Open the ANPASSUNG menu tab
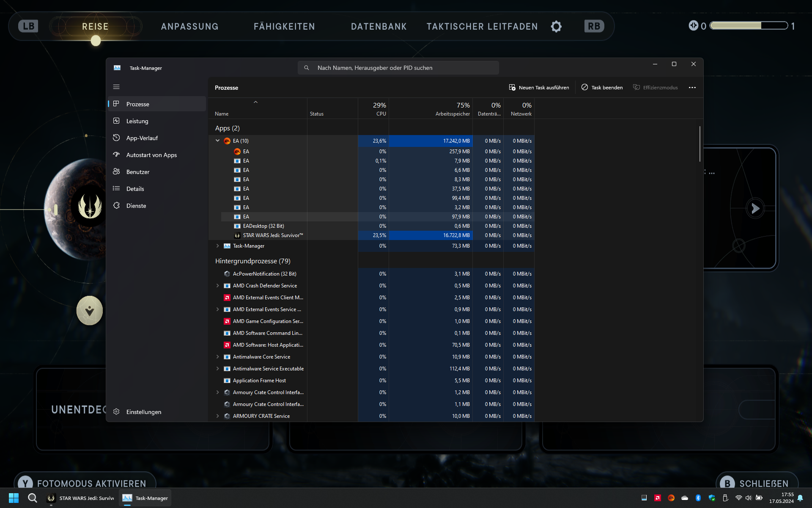The image size is (812, 508). click(x=189, y=26)
